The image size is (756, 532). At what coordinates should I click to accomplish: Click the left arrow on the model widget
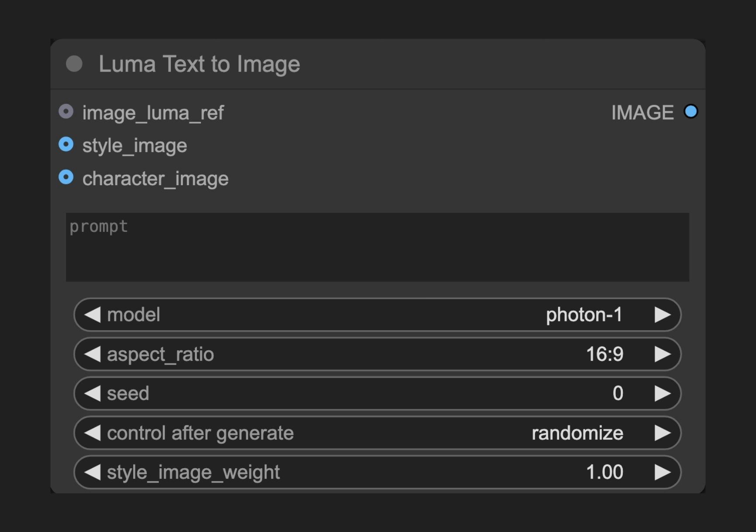(x=93, y=314)
